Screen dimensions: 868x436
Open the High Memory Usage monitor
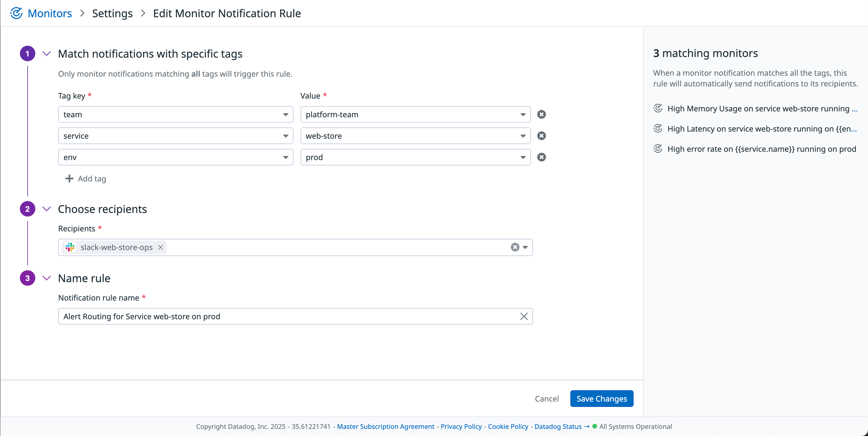pos(758,109)
